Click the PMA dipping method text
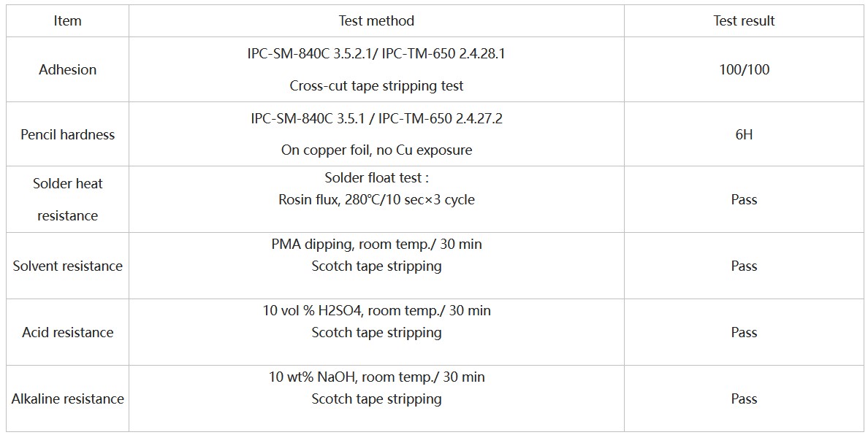This screenshot has width=868, height=435. point(376,244)
